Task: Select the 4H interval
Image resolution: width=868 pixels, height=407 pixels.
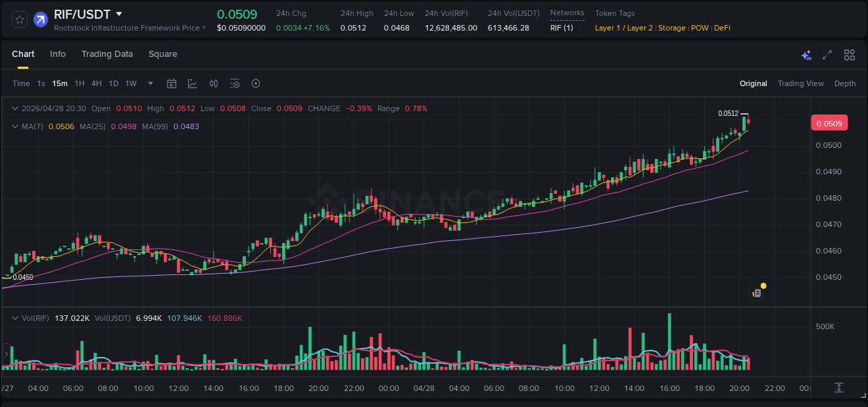Action: [x=97, y=83]
